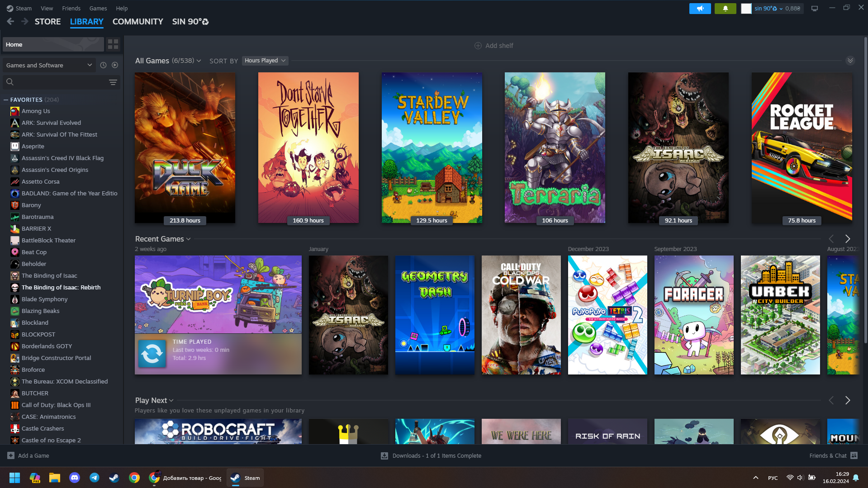
Task: Select The Binding of Isaac: Rebirth
Action: pyautogui.click(x=61, y=287)
